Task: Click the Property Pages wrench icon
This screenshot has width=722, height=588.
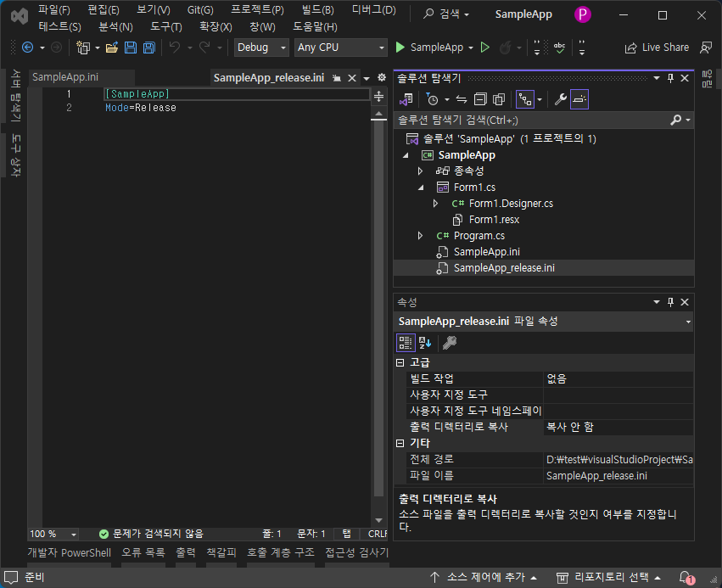Action: [450, 343]
